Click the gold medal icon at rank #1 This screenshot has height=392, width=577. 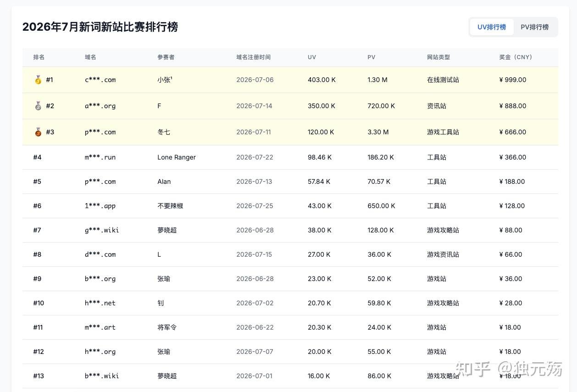(x=39, y=80)
